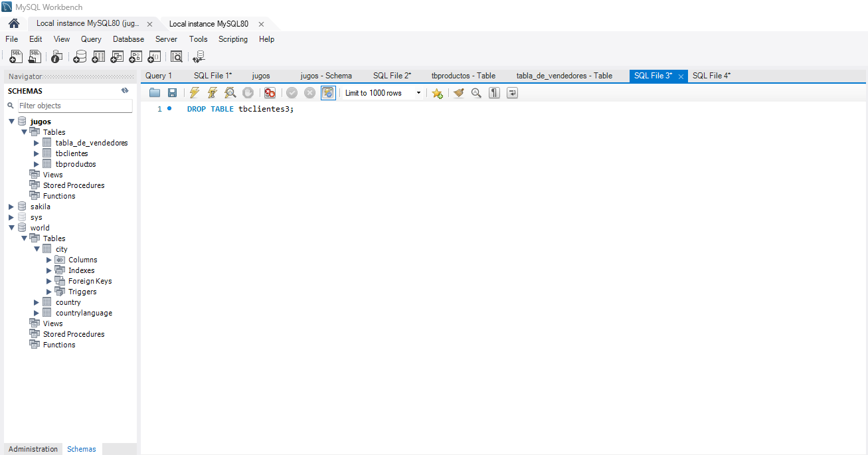The image size is (868, 455).
Task: Expand the Foreign Keys node
Action: (49, 281)
